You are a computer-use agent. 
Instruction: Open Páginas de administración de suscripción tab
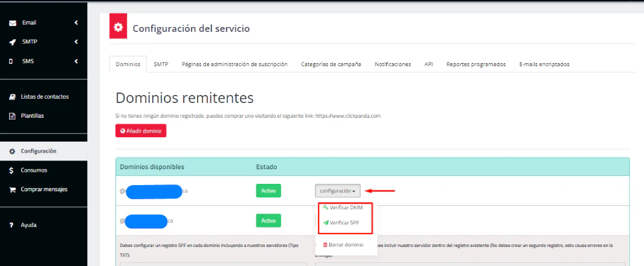(x=235, y=64)
